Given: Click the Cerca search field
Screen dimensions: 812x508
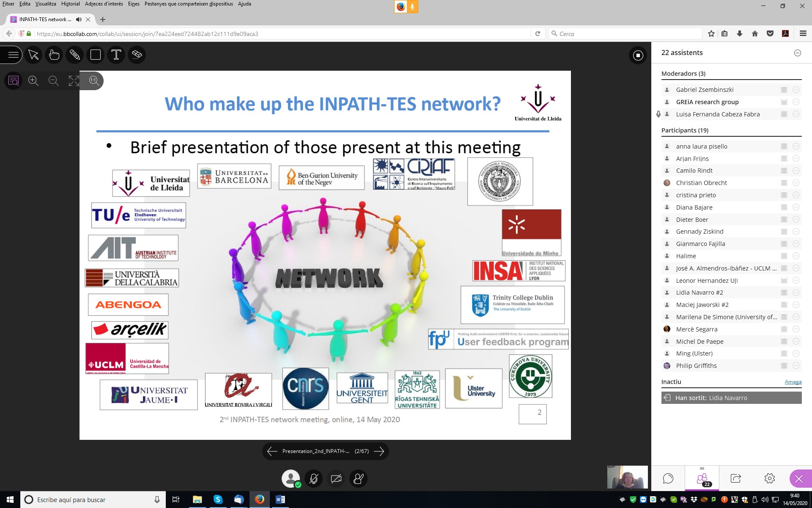Looking at the screenshot, I should (x=625, y=34).
